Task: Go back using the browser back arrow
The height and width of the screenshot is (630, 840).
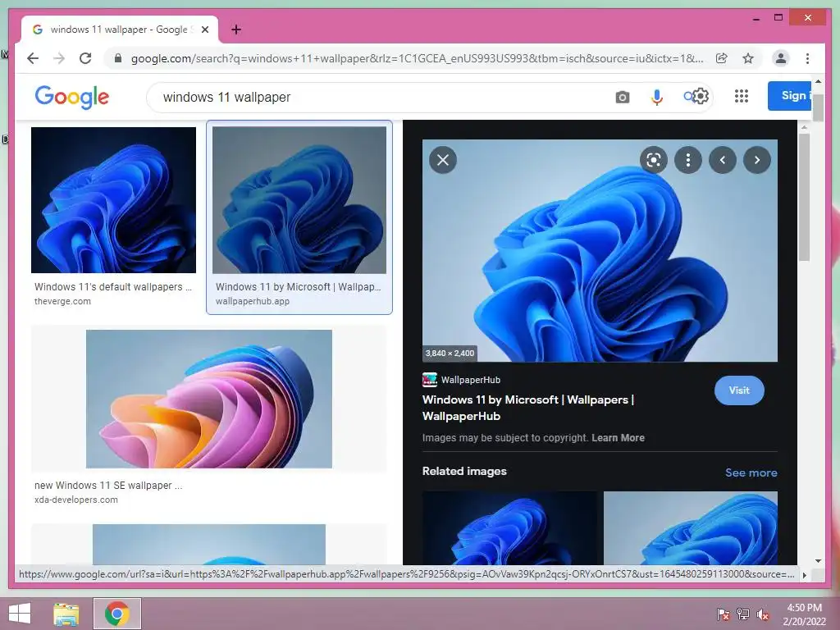Action: click(x=33, y=58)
